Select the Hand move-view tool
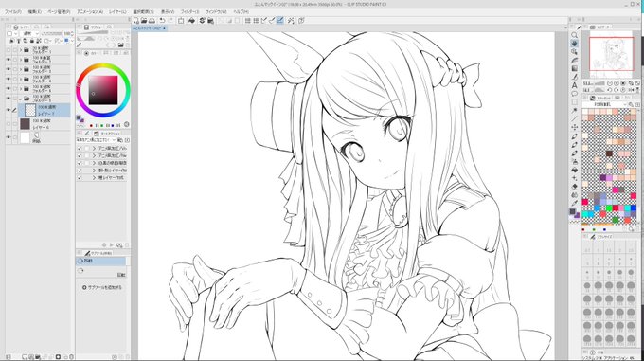Viewport: 644px width, 361px height. [575, 44]
